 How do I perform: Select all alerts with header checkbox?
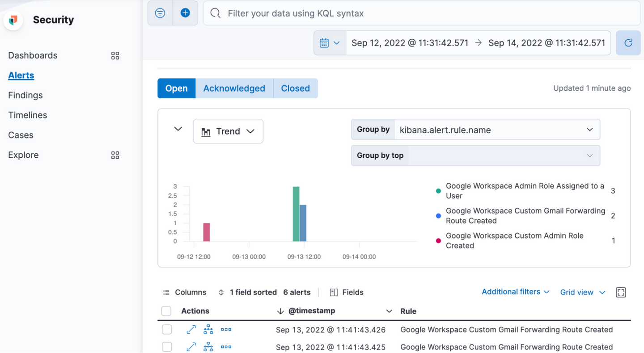(x=166, y=311)
